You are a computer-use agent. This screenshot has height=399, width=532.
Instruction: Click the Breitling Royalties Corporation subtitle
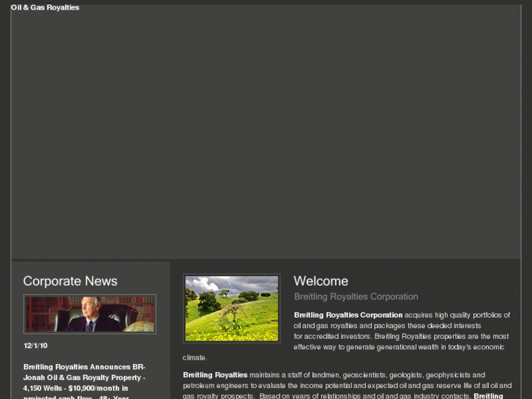click(356, 297)
